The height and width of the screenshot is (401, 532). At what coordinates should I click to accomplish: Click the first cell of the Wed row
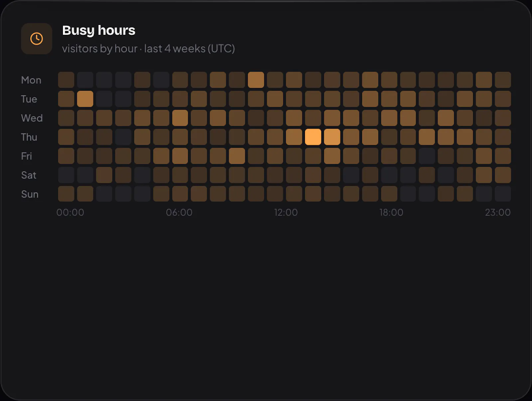(66, 118)
